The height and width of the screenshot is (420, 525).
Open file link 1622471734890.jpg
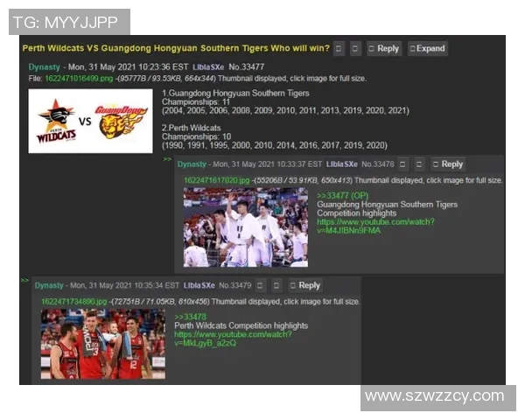point(73,301)
